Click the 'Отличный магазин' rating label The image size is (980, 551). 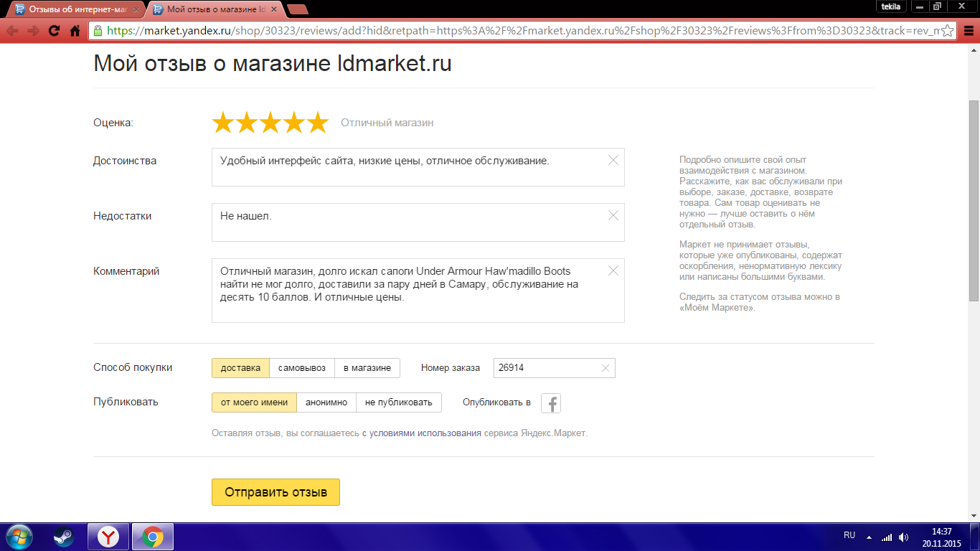pyautogui.click(x=387, y=123)
